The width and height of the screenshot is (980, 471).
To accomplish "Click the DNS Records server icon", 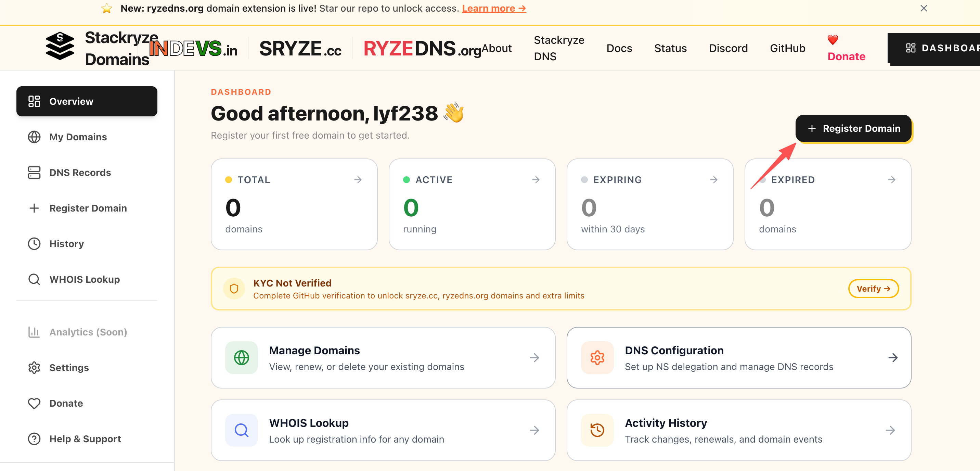I will click(x=34, y=172).
